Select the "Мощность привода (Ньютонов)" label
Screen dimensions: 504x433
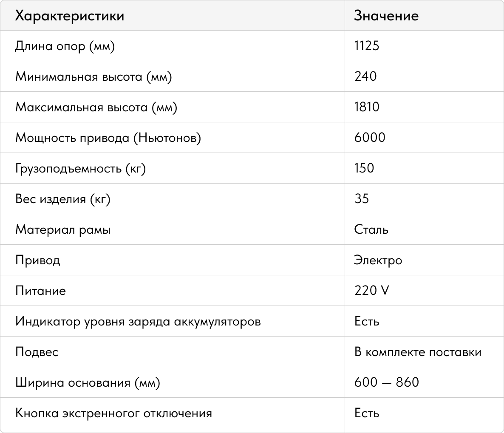(x=108, y=138)
